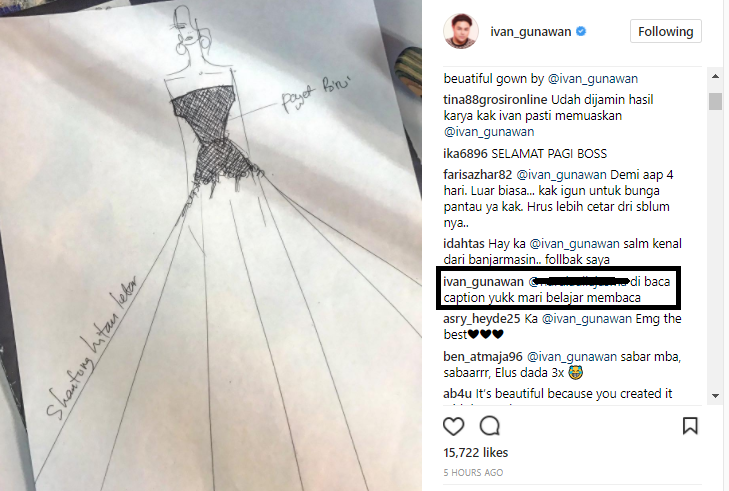Open farisazhar82's profile link
This screenshot has width=729, height=491.
477,175
